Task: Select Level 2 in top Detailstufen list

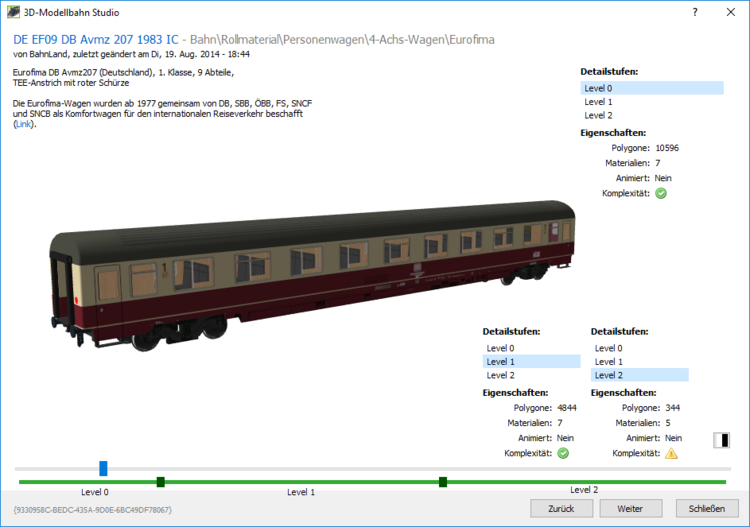Action: tap(651, 115)
